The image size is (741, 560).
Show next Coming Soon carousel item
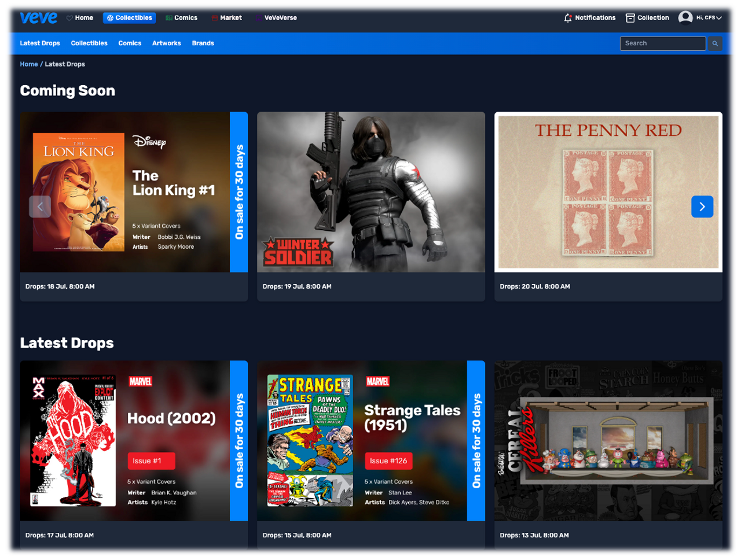[x=702, y=207]
